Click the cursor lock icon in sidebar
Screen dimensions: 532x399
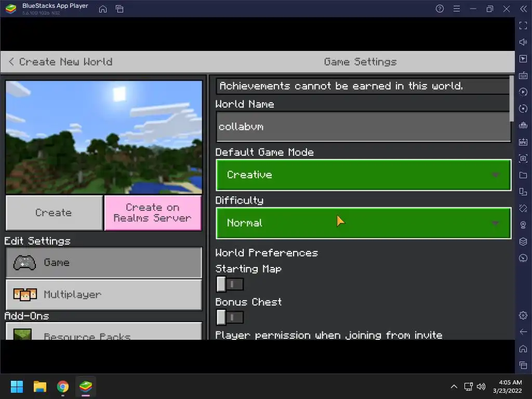click(523, 59)
